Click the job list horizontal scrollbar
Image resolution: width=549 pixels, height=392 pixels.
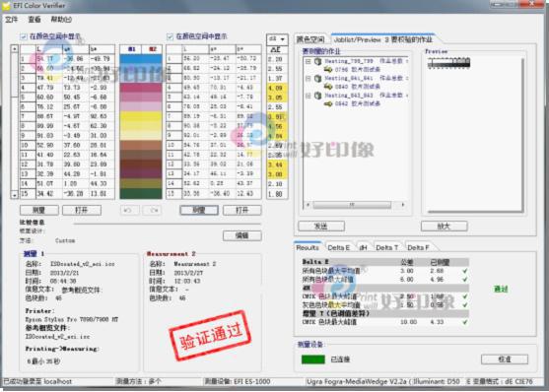pyautogui.click(x=356, y=205)
